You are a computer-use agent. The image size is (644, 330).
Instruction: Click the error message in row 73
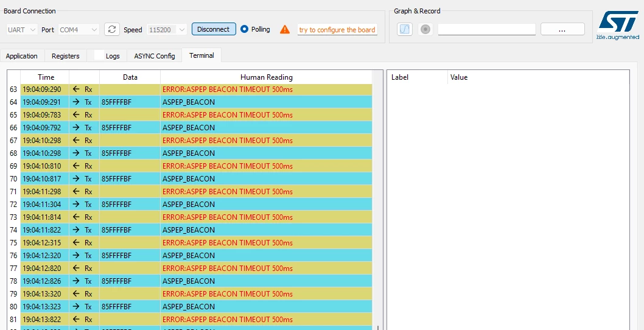click(228, 217)
